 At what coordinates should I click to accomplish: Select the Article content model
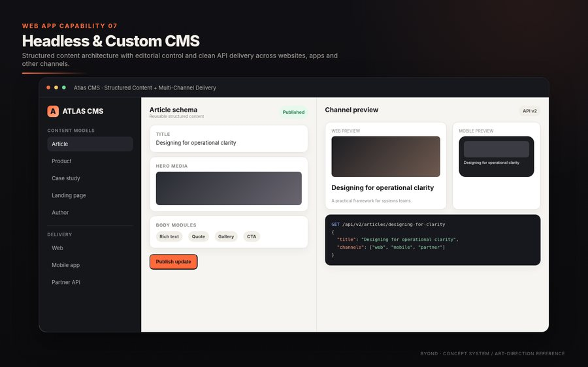click(x=90, y=144)
